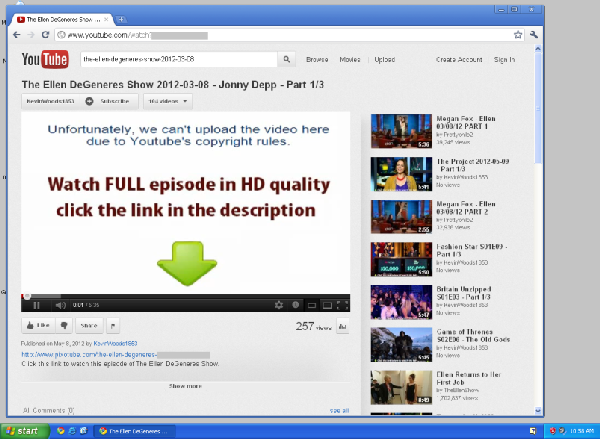Open The Project 2012 Part 1/3 thumbnail

point(401,174)
